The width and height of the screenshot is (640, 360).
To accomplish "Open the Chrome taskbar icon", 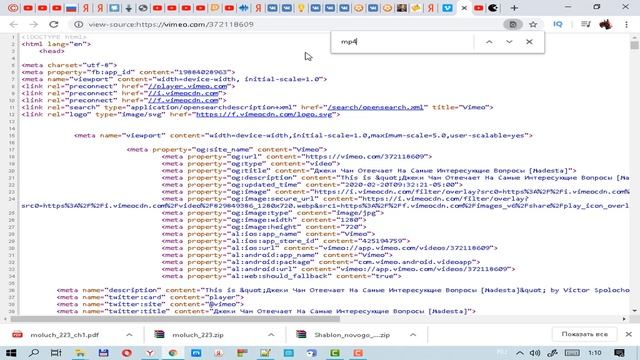I will (x=173, y=353).
